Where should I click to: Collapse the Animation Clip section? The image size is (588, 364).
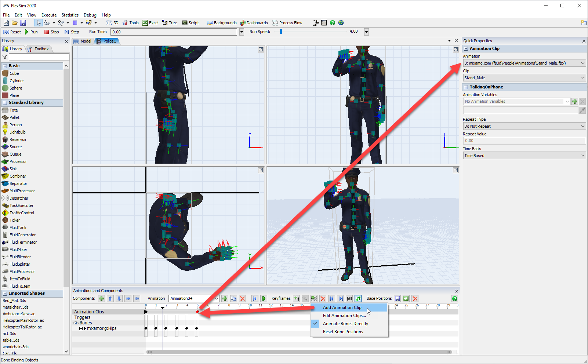coord(466,48)
